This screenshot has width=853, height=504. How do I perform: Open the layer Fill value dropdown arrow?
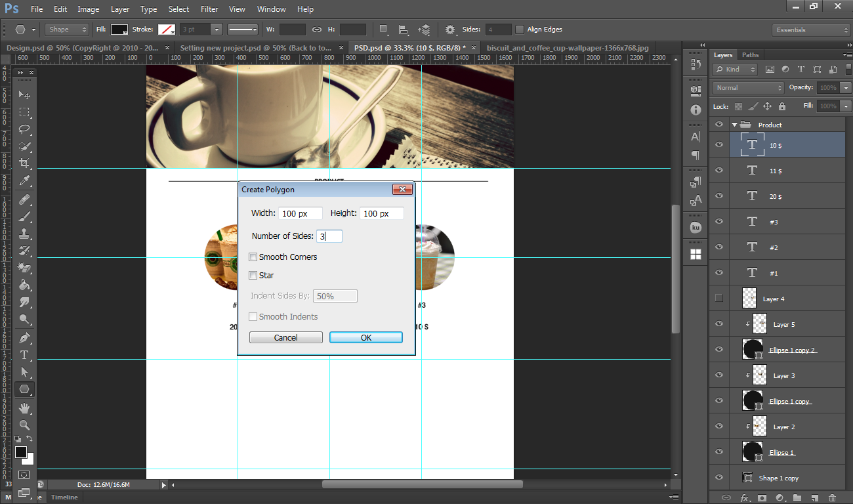pyautogui.click(x=846, y=106)
